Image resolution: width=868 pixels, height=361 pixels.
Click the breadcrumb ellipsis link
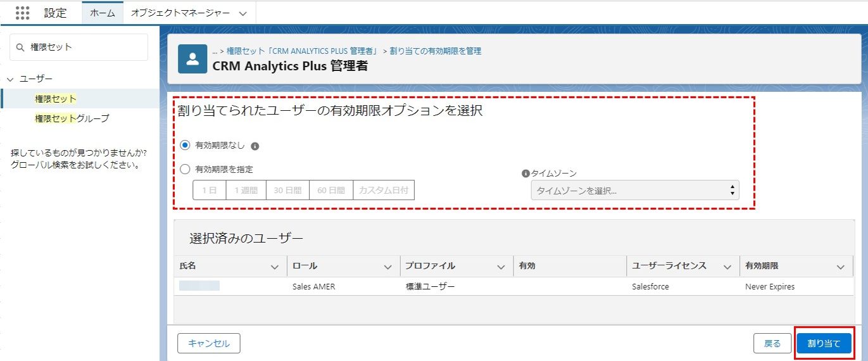pyautogui.click(x=215, y=51)
